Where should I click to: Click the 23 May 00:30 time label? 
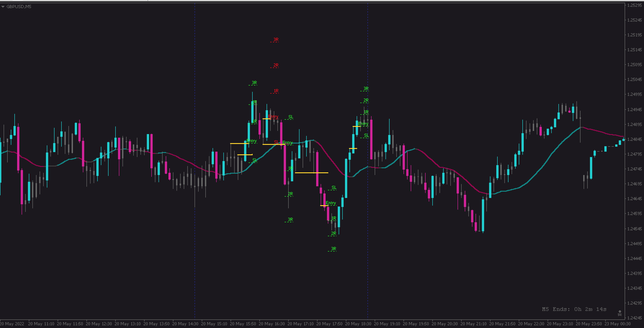click(617, 324)
